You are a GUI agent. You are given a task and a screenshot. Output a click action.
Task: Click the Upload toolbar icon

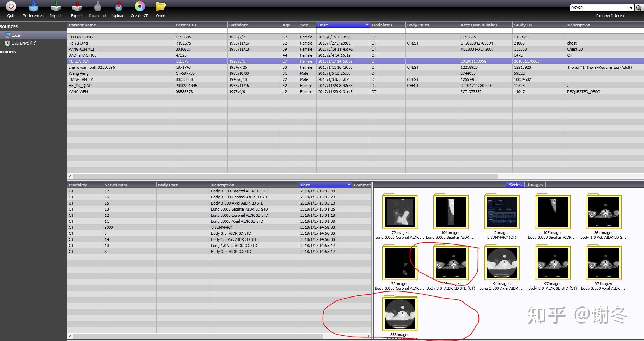[x=119, y=6]
